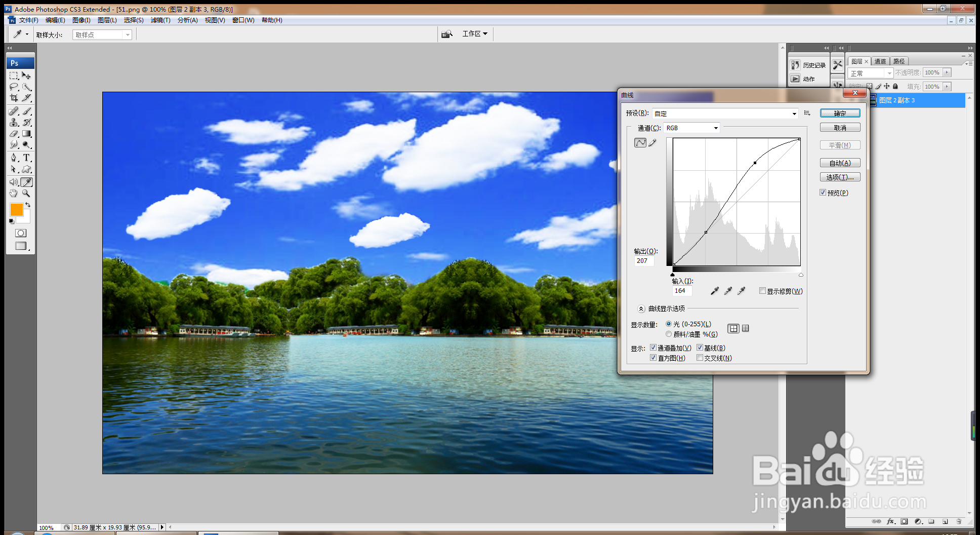Open the preset options menu icon
980x535 pixels.
tap(807, 113)
